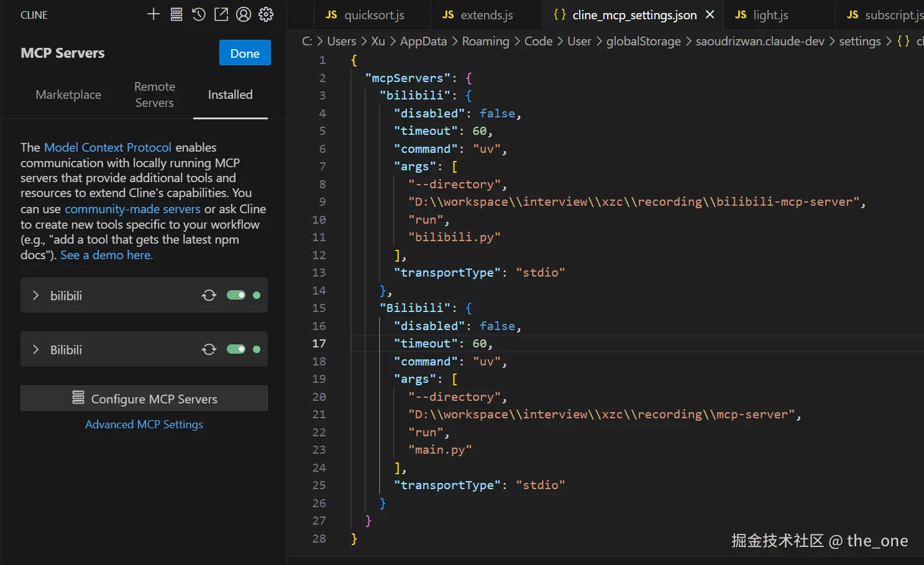Toggle the capitalized Bilibili server switch

[236, 349]
